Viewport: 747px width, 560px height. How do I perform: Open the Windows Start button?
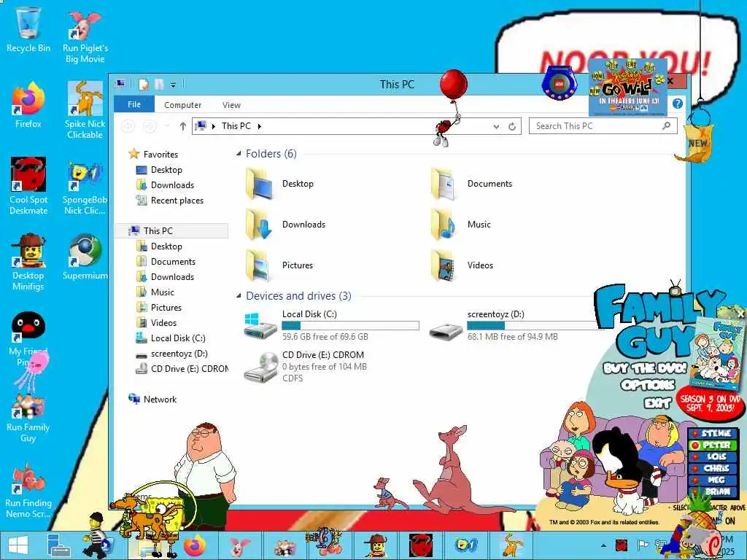point(18,545)
